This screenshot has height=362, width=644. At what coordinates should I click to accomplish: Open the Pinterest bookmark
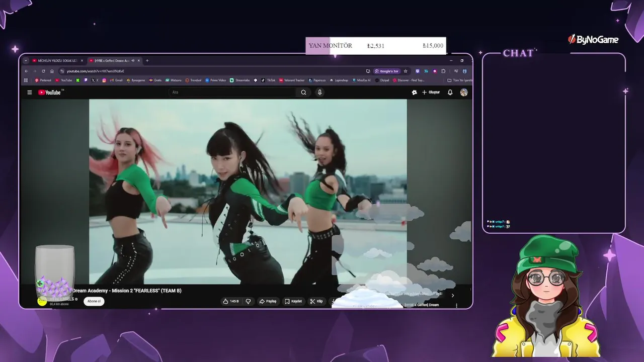[x=43, y=80]
